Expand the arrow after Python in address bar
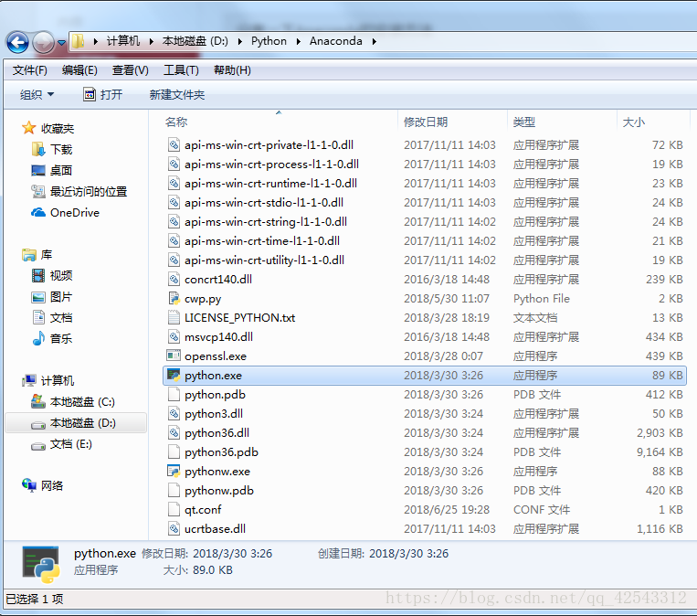Screen dimensions: 697x616 299,41
